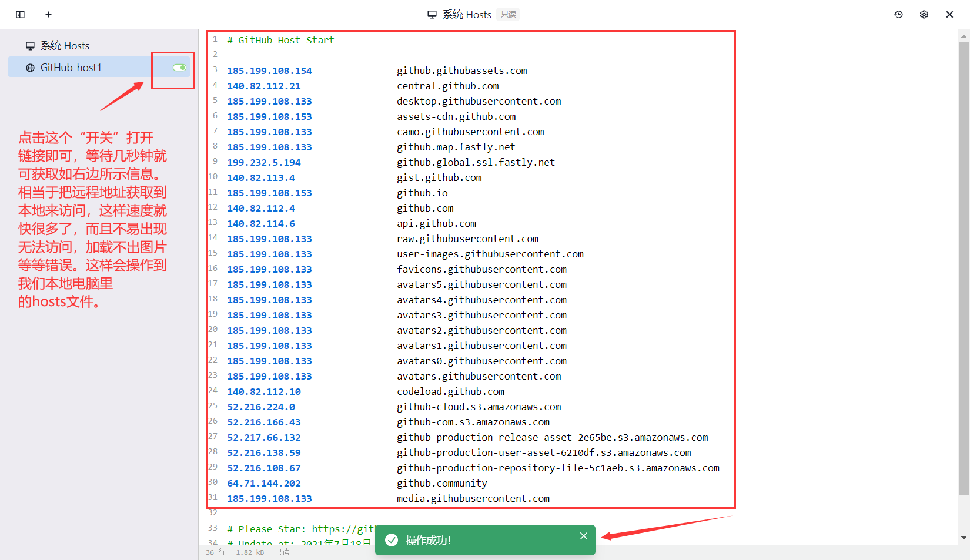Open settings gear icon
Screen dimensions: 970x560
[x=924, y=15]
